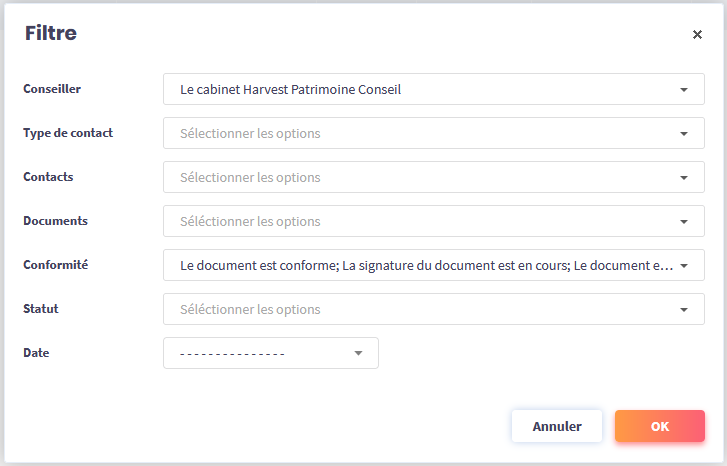Viewport: 727px width, 466px height.
Task: Click the Conseiller label
Action: tap(52, 89)
